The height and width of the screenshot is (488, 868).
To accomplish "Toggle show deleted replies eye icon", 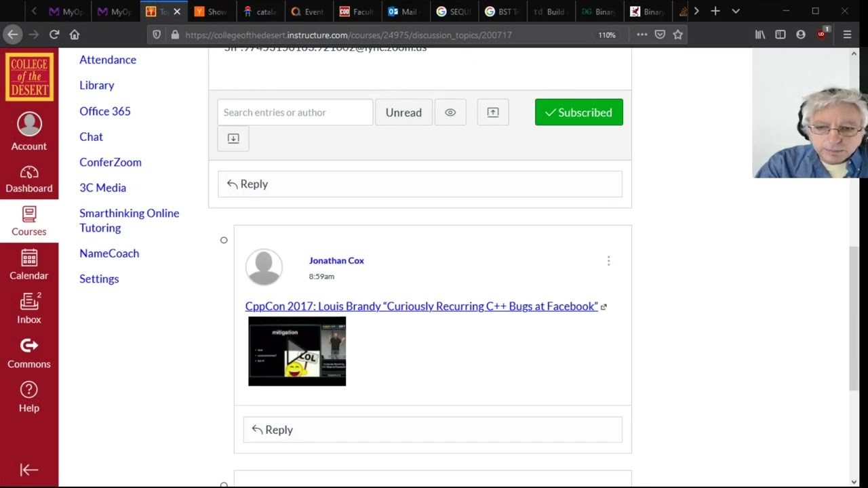I will pyautogui.click(x=450, y=113).
